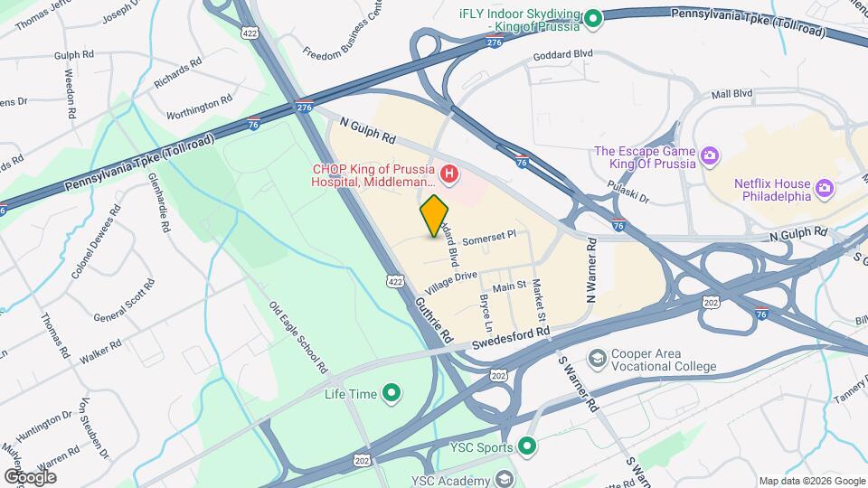868x488 pixels.
Task: Click the orange location marker pin
Action: 434,216
